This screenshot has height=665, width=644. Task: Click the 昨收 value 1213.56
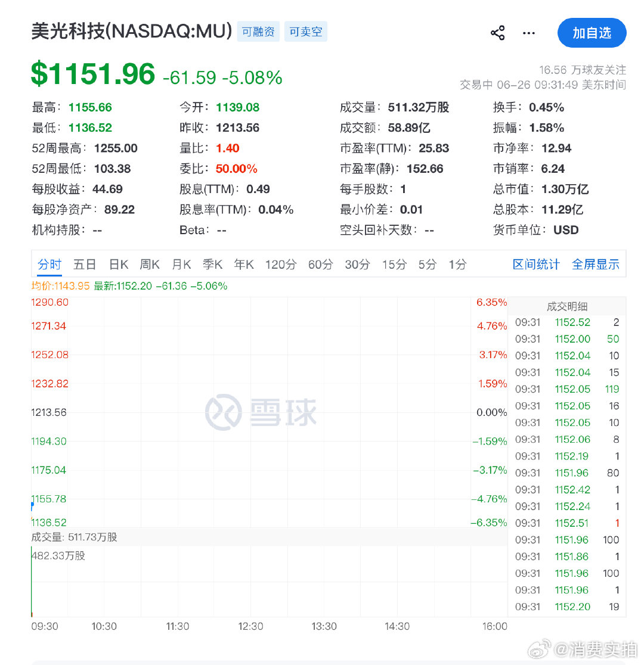coord(237,128)
